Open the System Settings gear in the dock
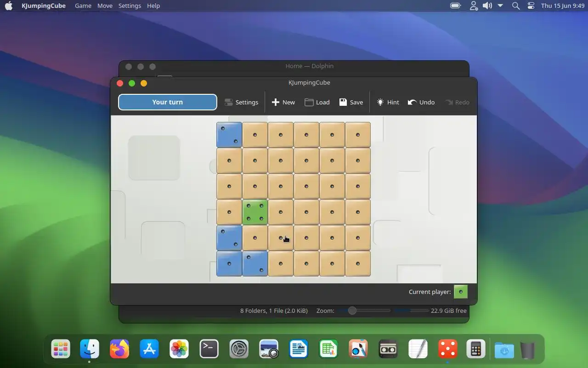The height and width of the screenshot is (368, 588). (239, 349)
